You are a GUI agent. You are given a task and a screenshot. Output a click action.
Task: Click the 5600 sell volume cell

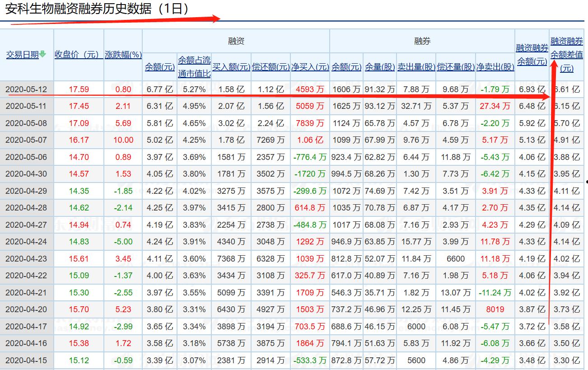416,361
